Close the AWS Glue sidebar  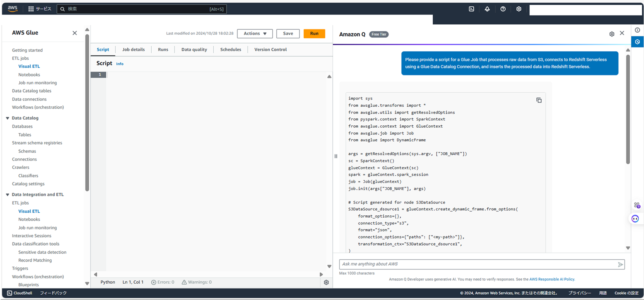point(75,33)
